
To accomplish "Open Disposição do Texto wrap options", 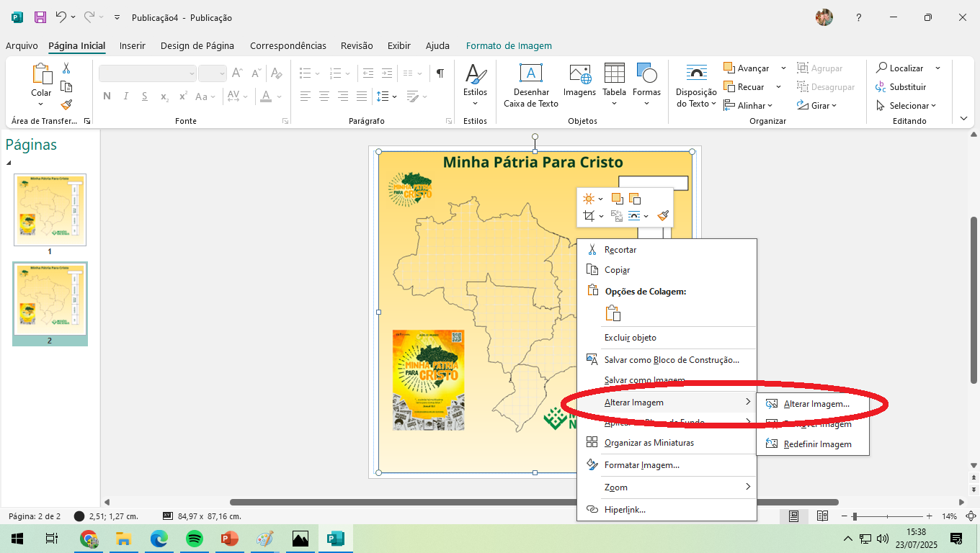I will (x=696, y=86).
